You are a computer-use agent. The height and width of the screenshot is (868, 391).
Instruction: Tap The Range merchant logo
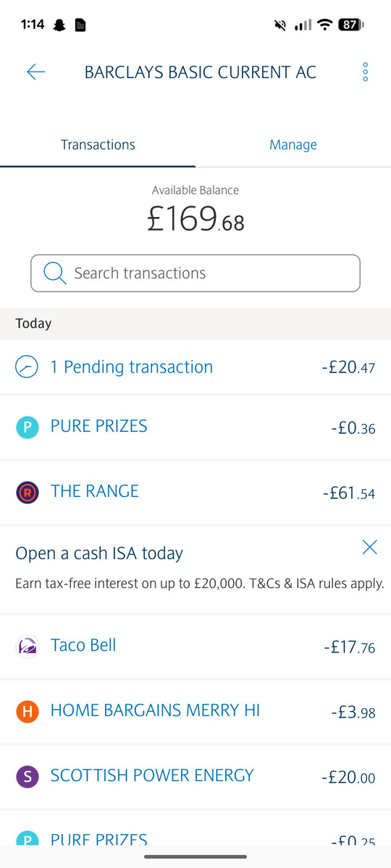tap(27, 492)
